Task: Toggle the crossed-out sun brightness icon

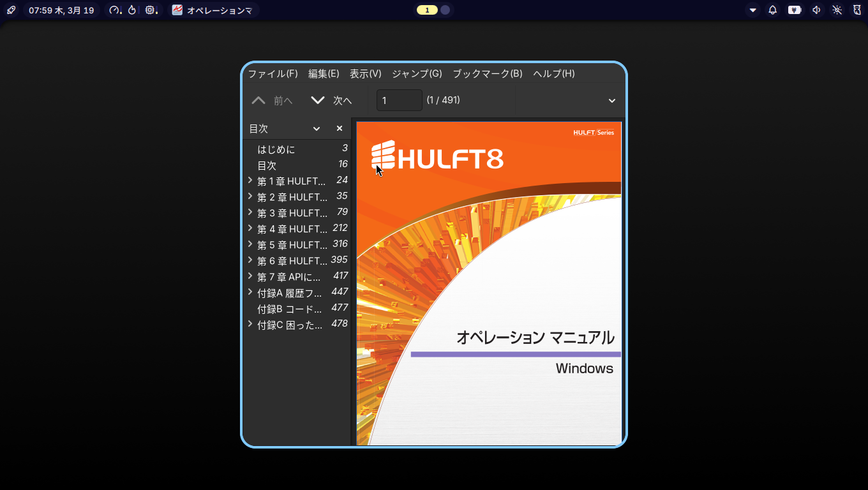Action: pos(837,10)
